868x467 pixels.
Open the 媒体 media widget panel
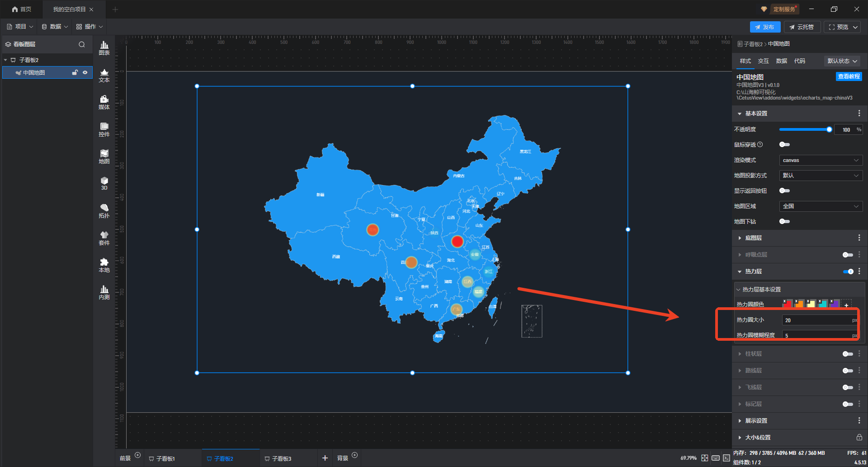104,102
